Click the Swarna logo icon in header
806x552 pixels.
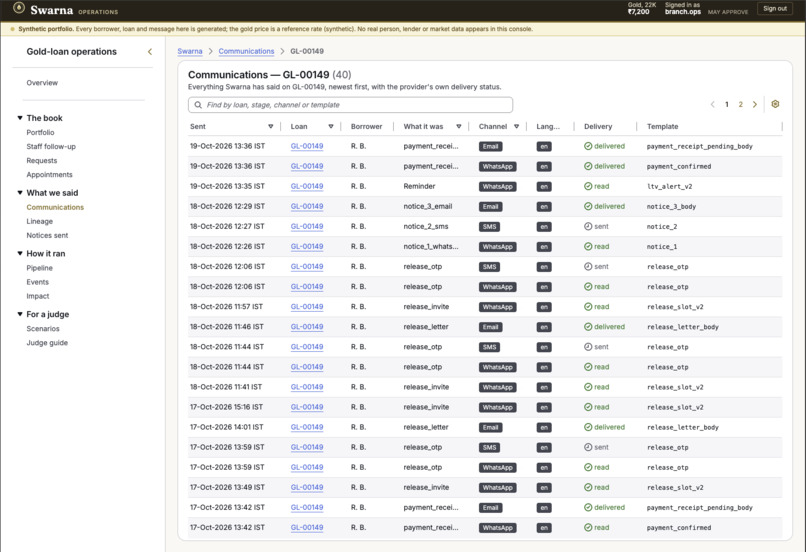coord(19,8)
